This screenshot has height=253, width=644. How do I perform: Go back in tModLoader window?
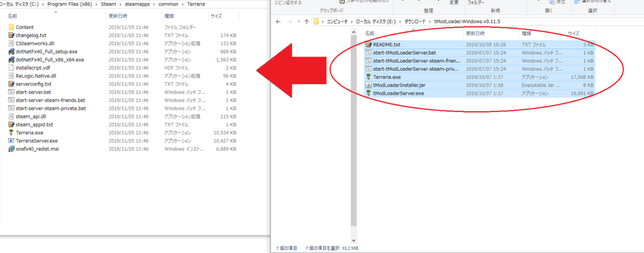[x=279, y=21]
